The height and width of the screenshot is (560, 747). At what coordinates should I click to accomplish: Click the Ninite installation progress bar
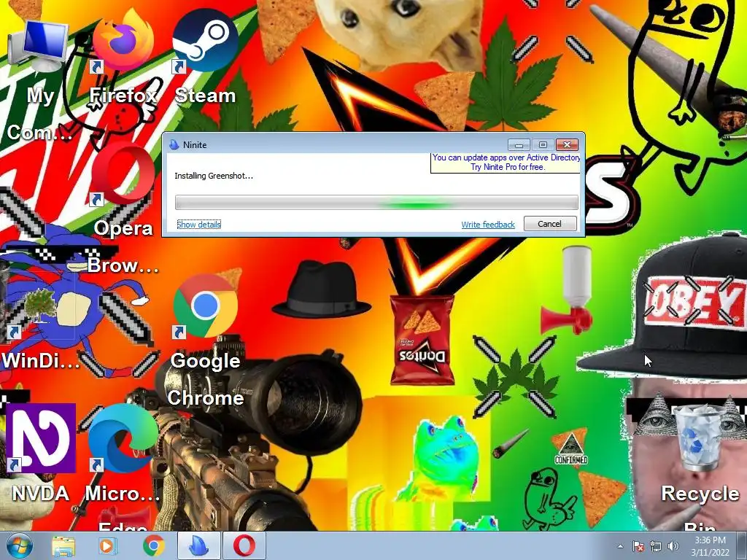376,203
